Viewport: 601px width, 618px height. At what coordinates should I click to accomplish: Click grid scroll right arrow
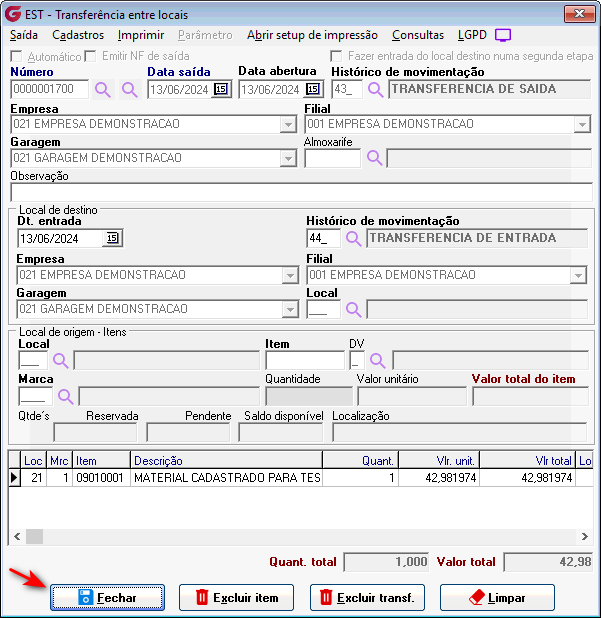584,536
